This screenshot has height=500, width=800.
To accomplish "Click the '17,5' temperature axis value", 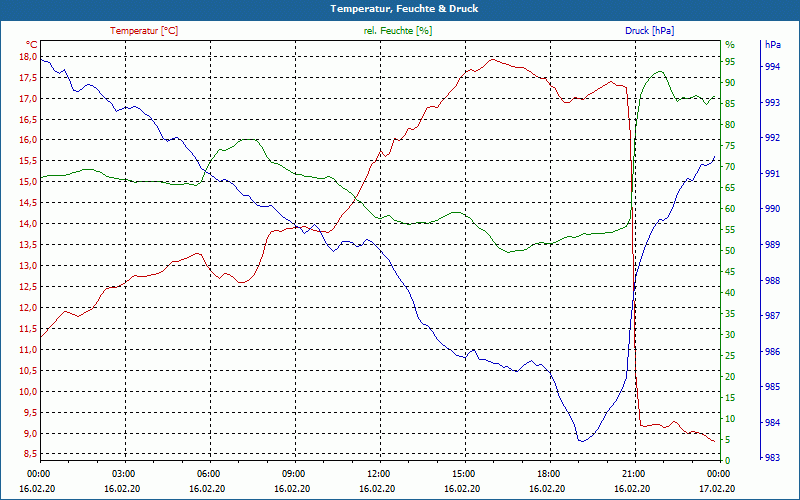I will [28, 78].
